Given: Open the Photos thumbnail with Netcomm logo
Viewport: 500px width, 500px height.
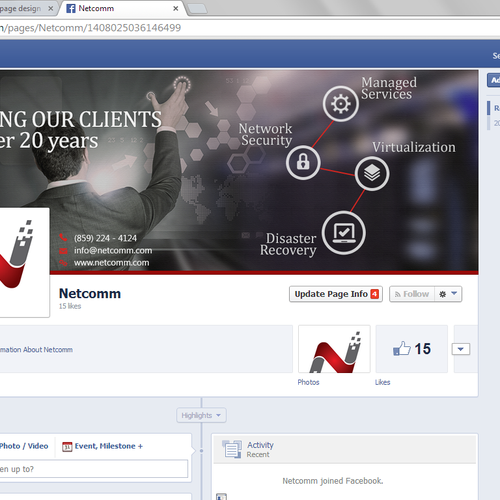Looking at the screenshot, I should pyautogui.click(x=334, y=349).
